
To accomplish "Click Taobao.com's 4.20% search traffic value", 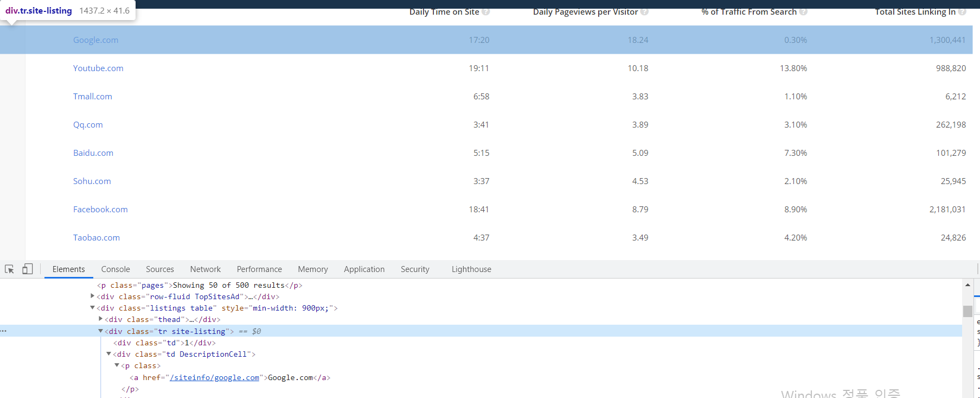I will click(796, 238).
